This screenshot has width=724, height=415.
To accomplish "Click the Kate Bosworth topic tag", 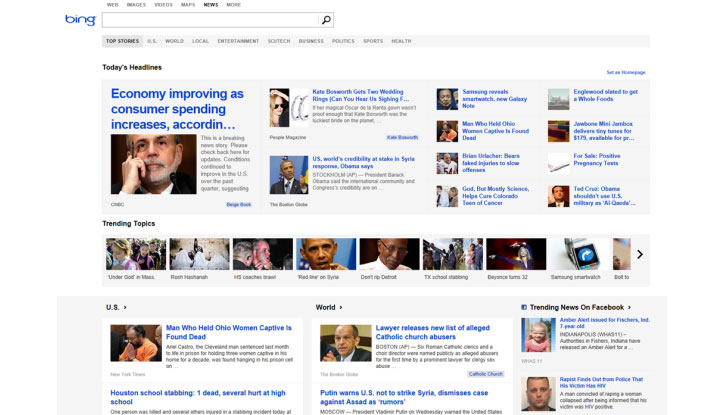I will coord(402,138).
